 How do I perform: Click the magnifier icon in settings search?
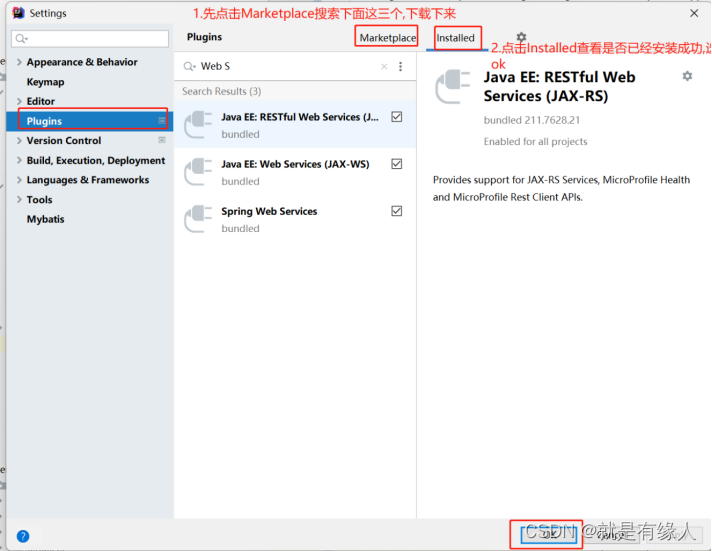coord(21,39)
